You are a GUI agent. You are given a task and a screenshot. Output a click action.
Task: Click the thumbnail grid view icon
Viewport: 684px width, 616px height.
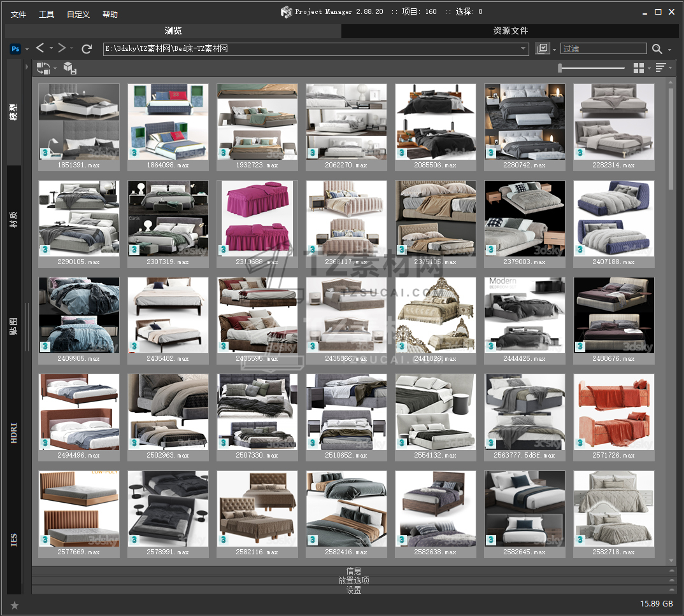(x=639, y=68)
